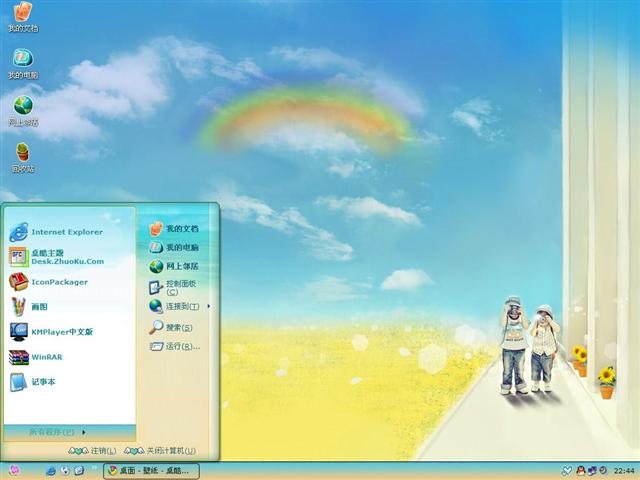Open 运行(R)... run dialog
The width and height of the screenshot is (640, 480).
click(x=175, y=347)
